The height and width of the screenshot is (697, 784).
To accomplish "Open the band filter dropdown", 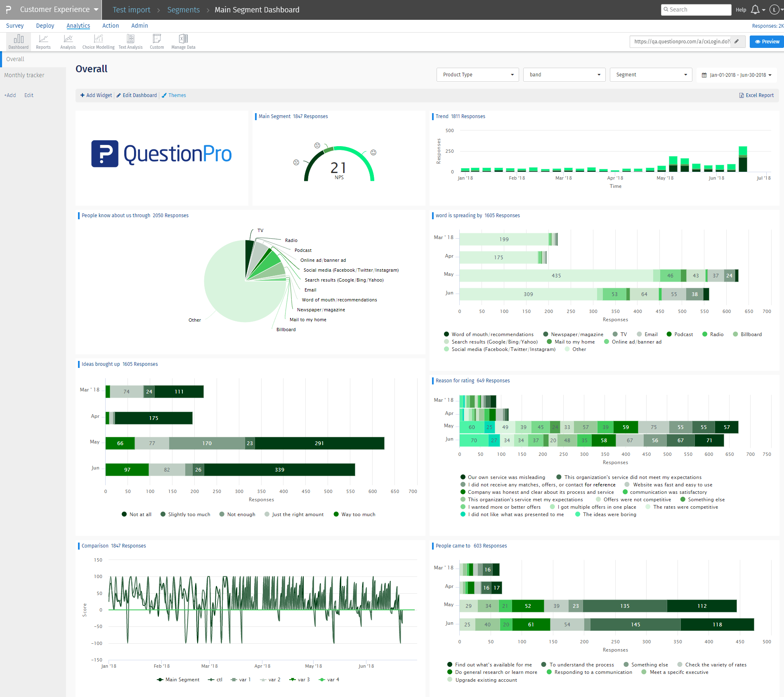I will coord(564,75).
